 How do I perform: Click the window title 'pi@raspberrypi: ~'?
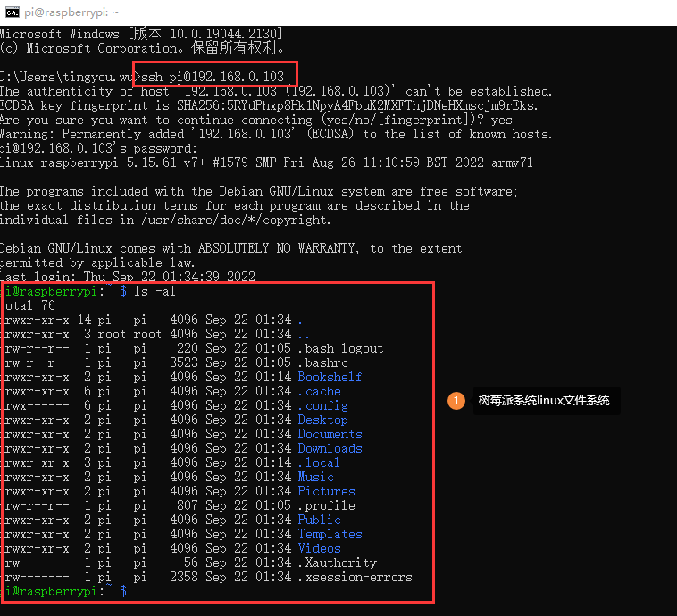pos(71,12)
